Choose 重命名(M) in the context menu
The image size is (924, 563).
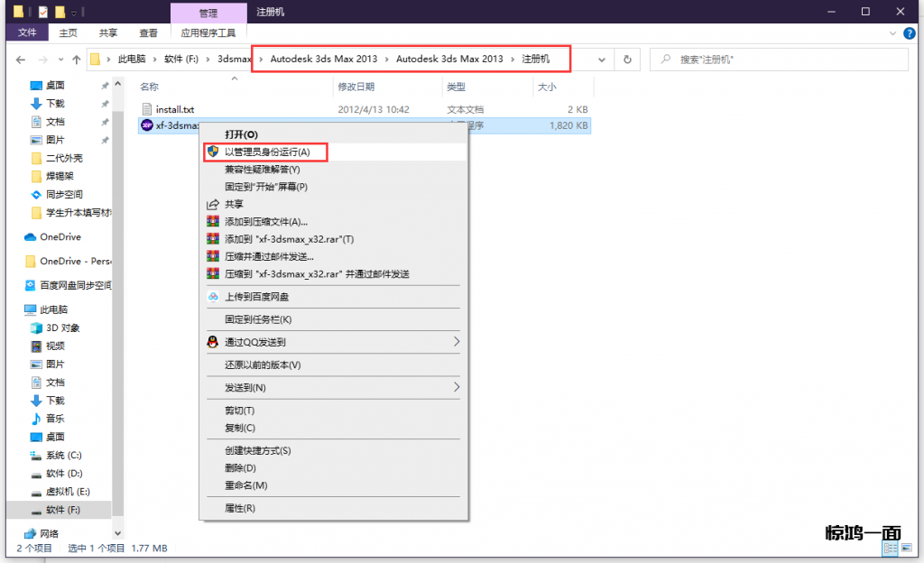point(245,485)
